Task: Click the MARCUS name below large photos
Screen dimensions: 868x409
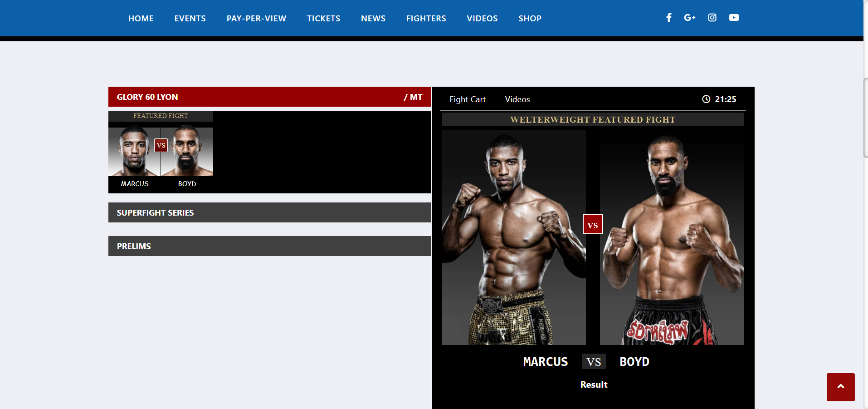Action: tap(545, 362)
